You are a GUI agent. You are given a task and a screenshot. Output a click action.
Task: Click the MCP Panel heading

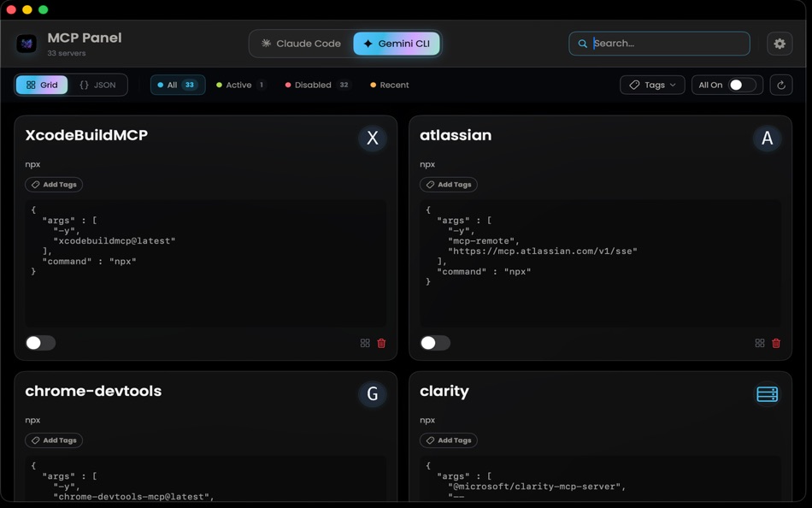pyautogui.click(x=85, y=38)
